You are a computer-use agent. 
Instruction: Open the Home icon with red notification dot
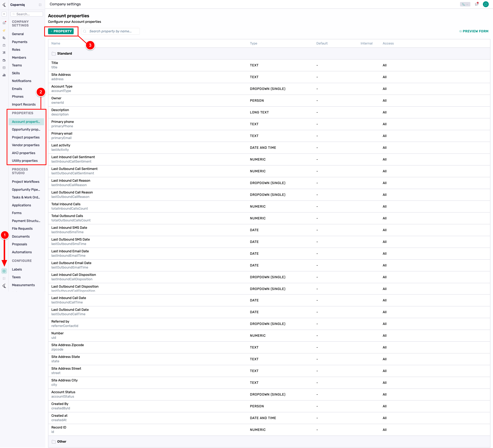(4, 23)
